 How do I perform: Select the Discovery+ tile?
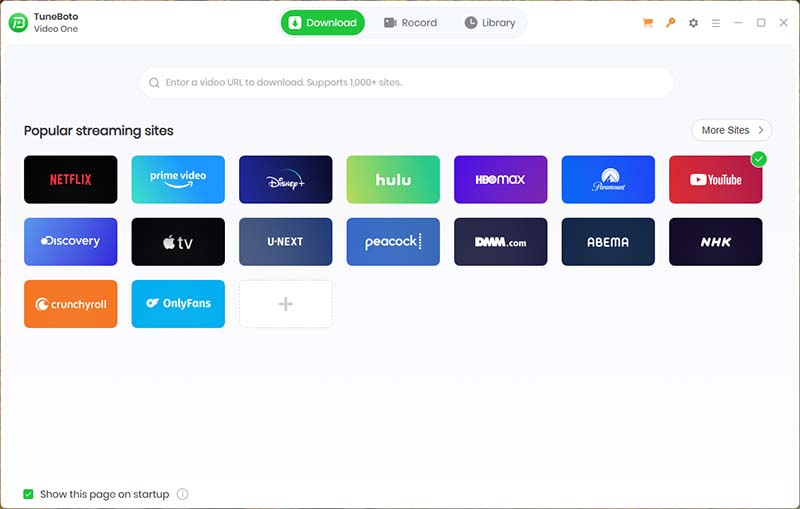tap(70, 242)
